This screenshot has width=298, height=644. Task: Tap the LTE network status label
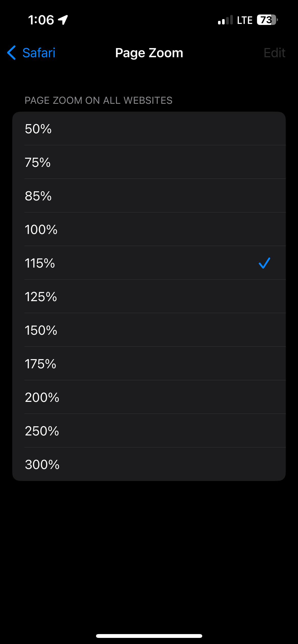(245, 20)
